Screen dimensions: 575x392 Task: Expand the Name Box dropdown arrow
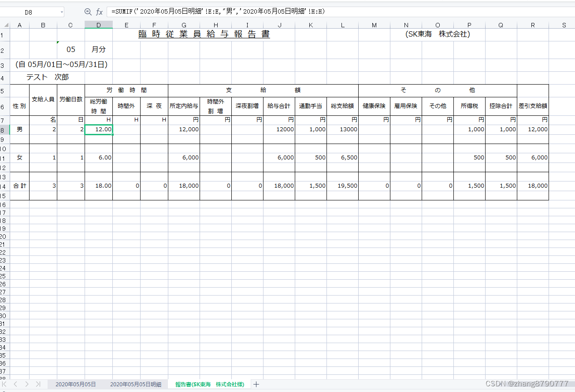click(61, 12)
